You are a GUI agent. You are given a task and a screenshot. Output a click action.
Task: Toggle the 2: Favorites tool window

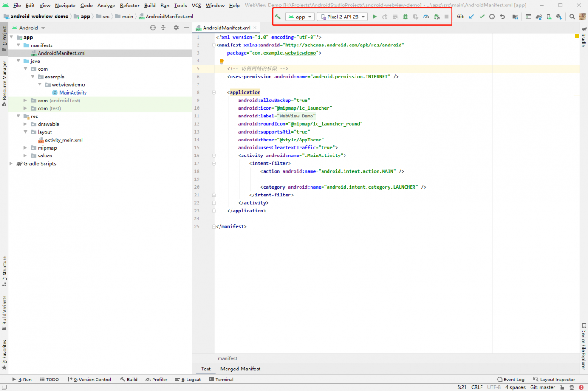point(4,355)
